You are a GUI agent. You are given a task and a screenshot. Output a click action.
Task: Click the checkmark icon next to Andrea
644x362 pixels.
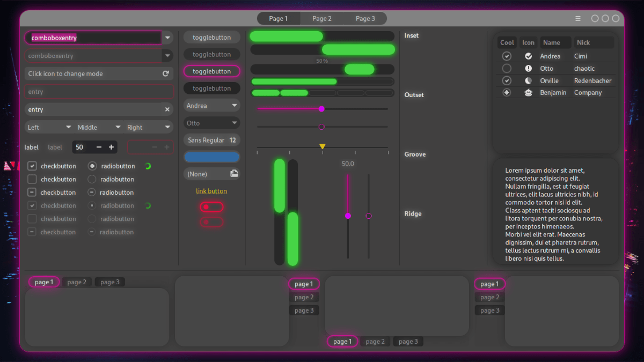click(x=528, y=56)
